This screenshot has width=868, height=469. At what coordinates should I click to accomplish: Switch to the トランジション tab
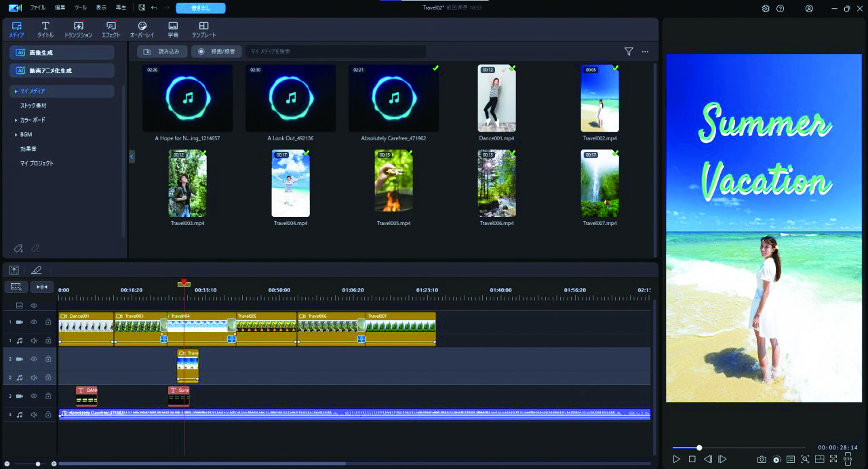78,29
